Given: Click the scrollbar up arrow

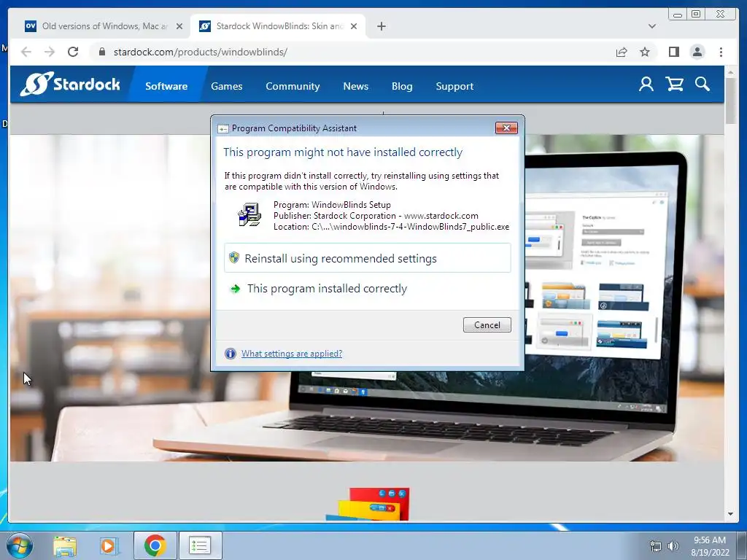Looking at the screenshot, I should (730, 71).
